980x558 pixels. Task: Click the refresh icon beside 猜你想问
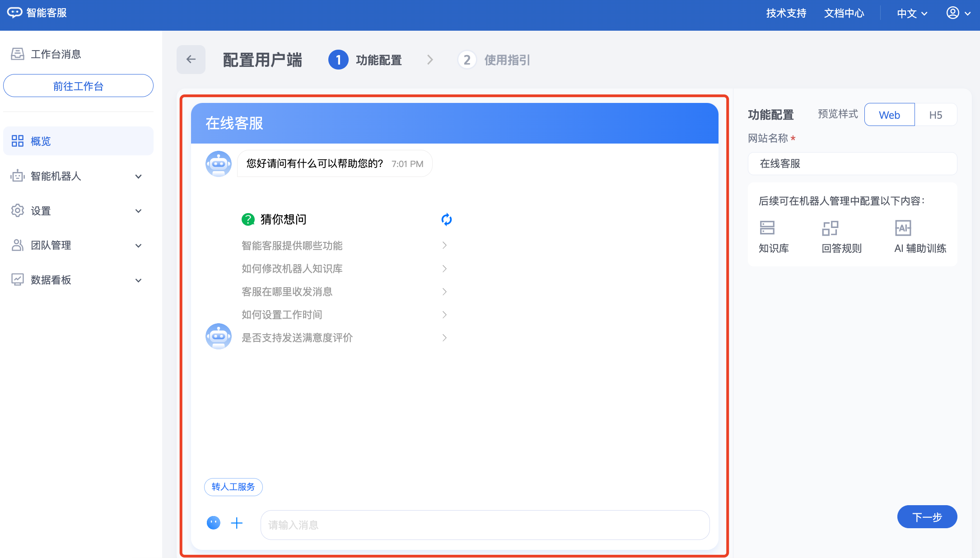click(446, 219)
